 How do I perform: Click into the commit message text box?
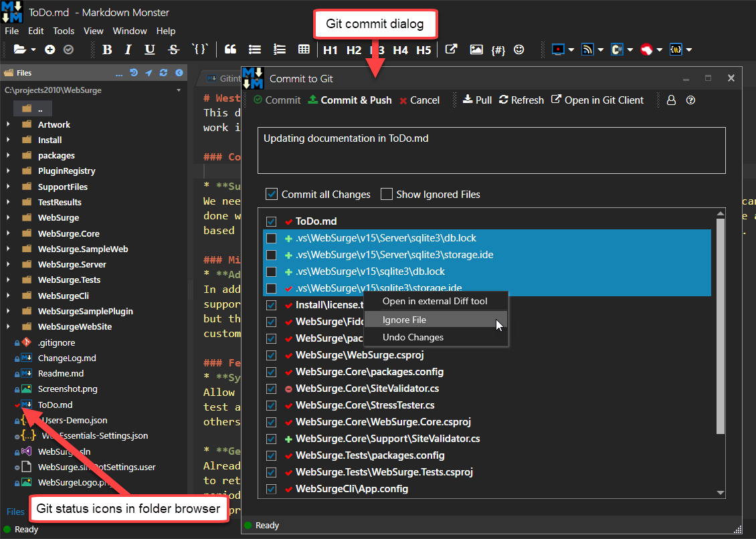pos(491,150)
